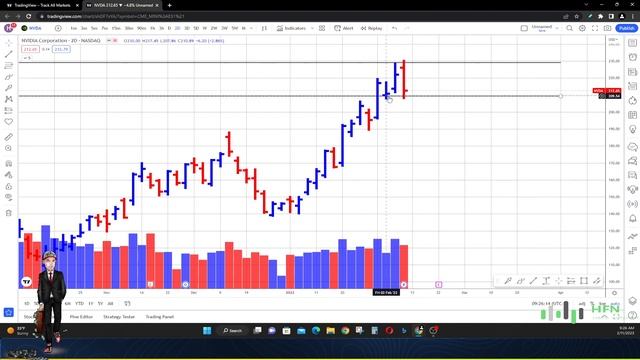Collapse the indicator legend chevron
This screenshot has height=360, width=640.
27,58
